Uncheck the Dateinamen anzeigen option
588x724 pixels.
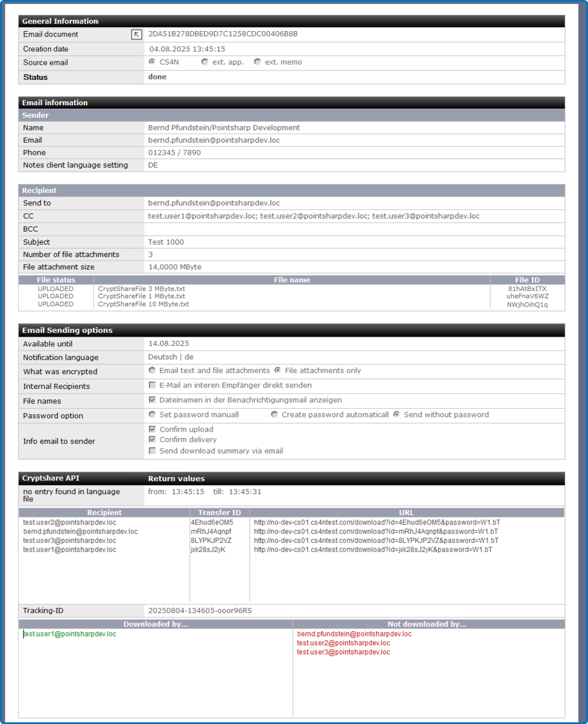pos(152,399)
